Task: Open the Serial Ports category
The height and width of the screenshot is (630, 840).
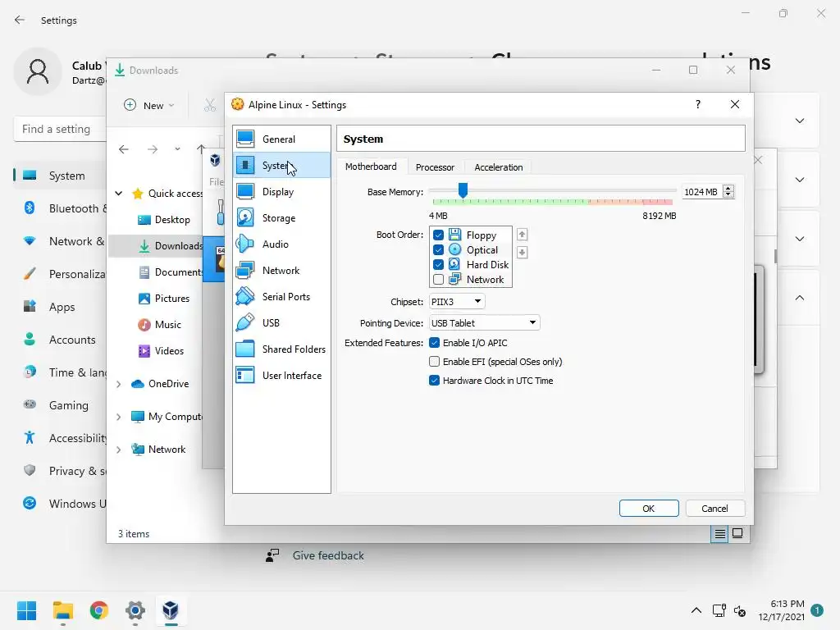Action: 282,297
